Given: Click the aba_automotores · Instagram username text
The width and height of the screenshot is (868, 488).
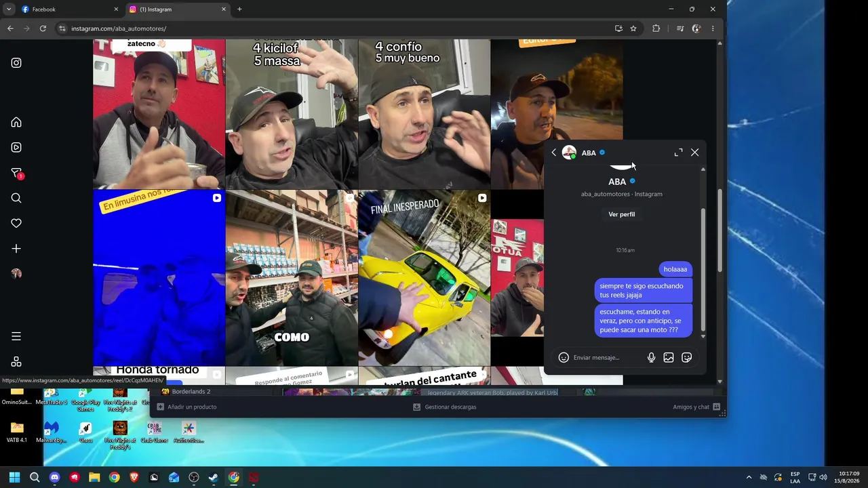Looking at the screenshot, I should 622,194.
